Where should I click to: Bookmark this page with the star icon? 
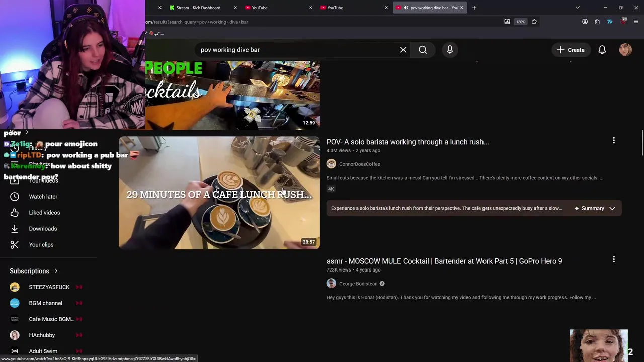tap(534, 22)
